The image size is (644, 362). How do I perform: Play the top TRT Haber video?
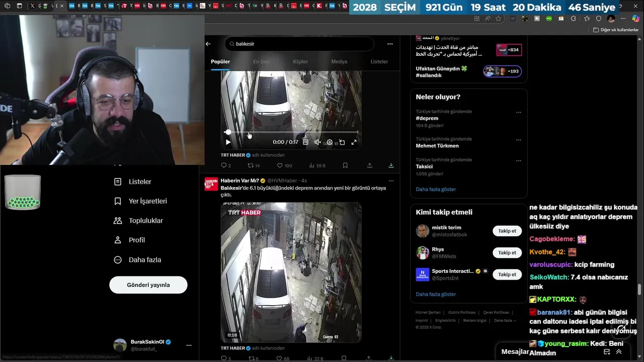tap(228, 142)
